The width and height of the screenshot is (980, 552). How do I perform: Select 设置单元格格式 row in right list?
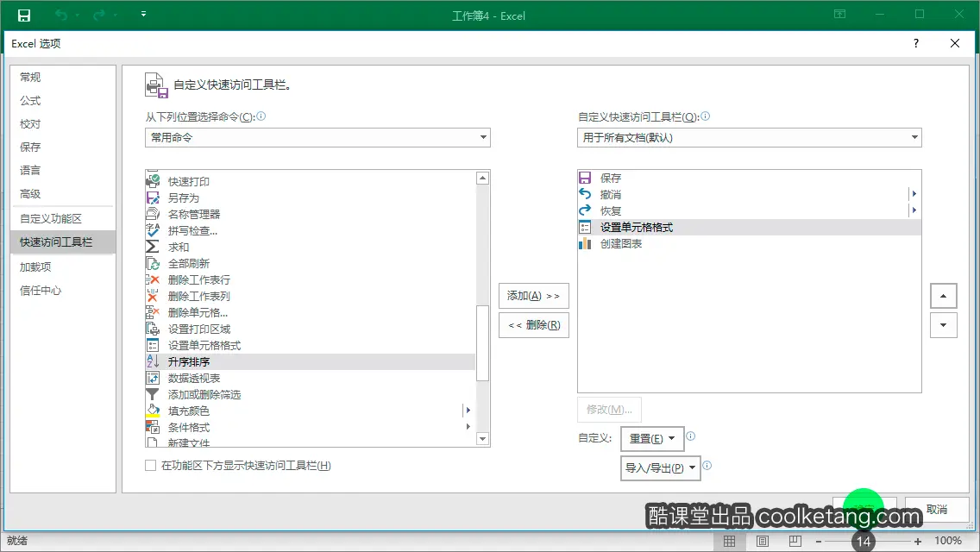(750, 228)
